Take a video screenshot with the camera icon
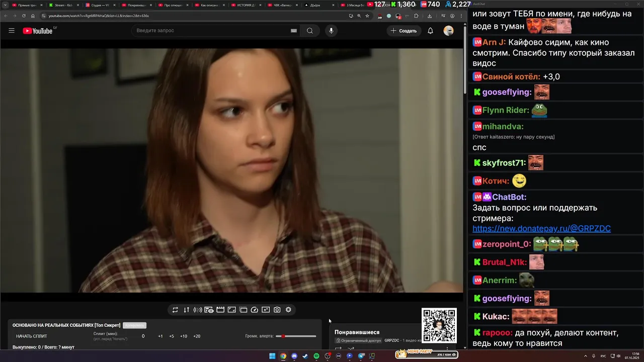 coord(277,310)
